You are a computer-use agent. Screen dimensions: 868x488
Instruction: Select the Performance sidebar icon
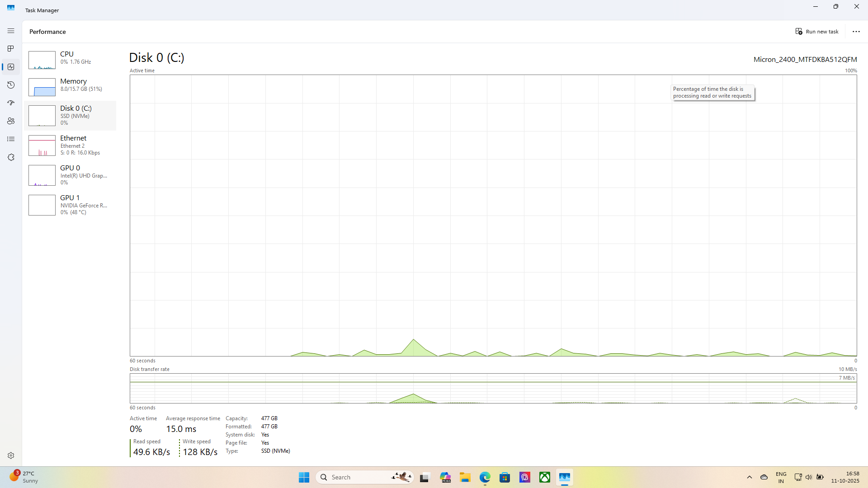pyautogui.click(x=11, y=67)
